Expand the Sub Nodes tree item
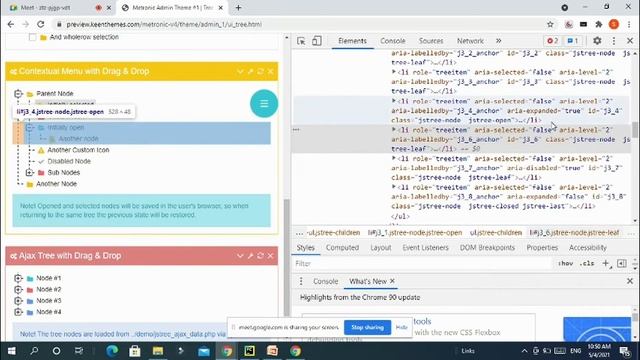This screenshot has width=640, height=360. click(x=30, y=173)
